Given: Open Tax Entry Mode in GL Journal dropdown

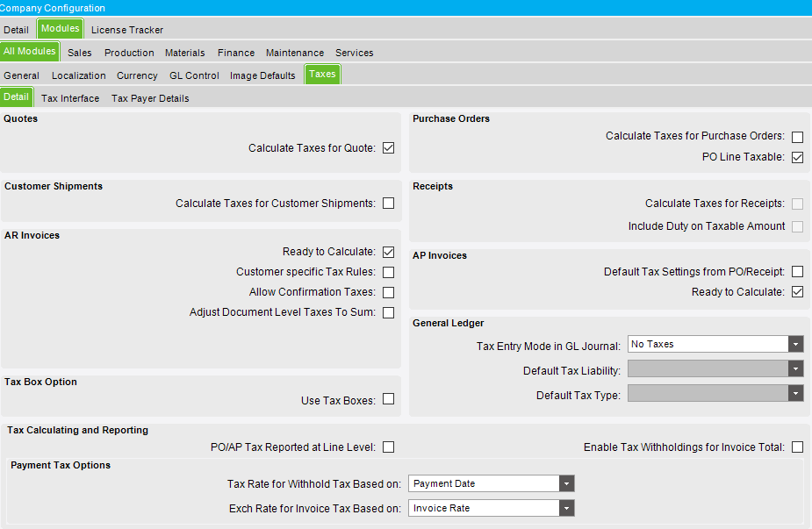Looking at the screenshot, I should coord(796,344).
